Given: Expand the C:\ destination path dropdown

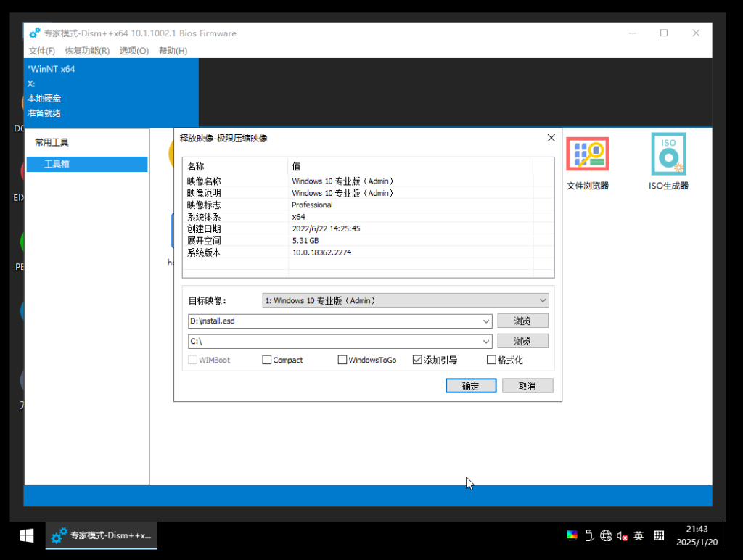Looking at the screenshot, I should (486, 341).
